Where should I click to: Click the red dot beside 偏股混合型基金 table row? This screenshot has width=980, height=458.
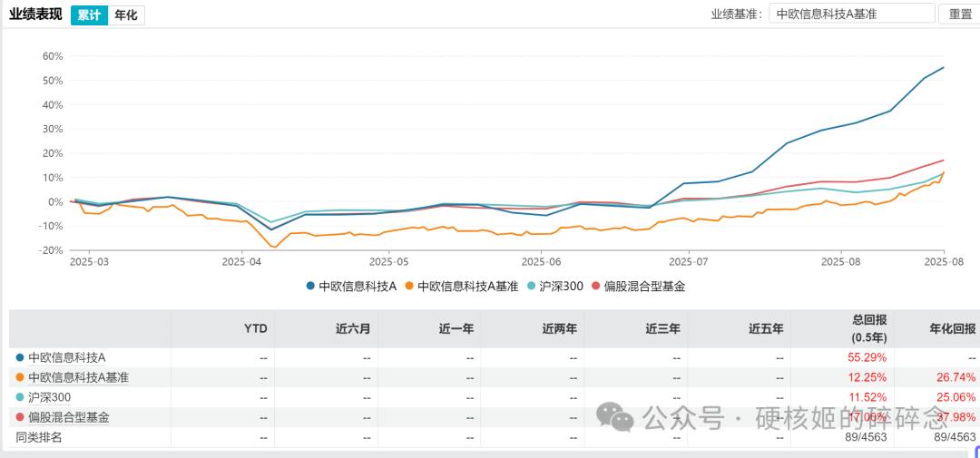click(20, 417)
